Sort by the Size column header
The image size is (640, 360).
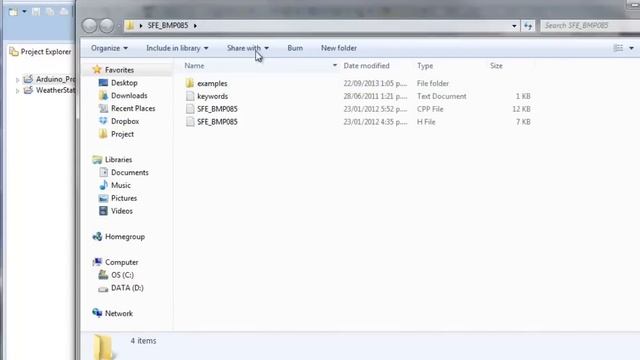pos(496,66)
